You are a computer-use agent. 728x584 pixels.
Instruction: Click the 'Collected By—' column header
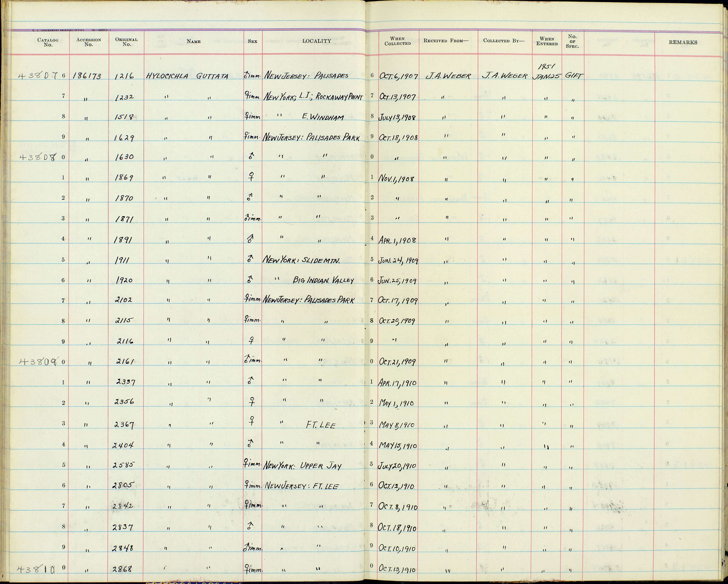(x=504, y=41)
